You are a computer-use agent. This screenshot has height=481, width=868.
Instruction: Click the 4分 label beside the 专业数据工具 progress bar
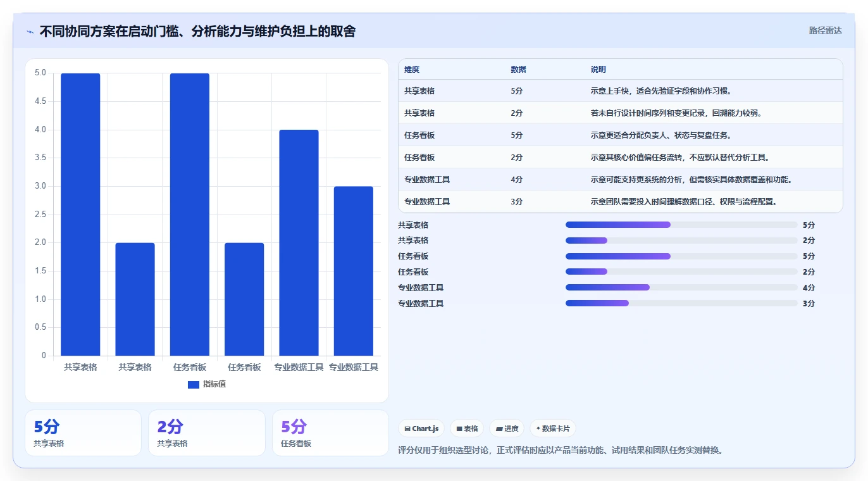click(809, 288)
